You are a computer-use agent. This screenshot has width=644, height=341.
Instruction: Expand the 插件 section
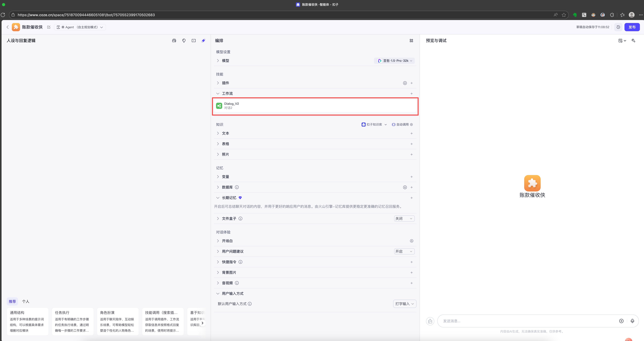pyautogui.click(x=218, y=83)
